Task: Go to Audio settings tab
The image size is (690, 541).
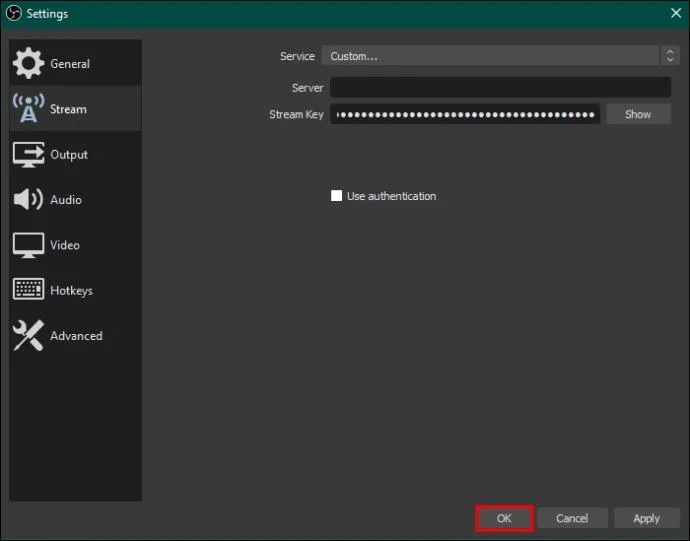Action: click(75, 199)
